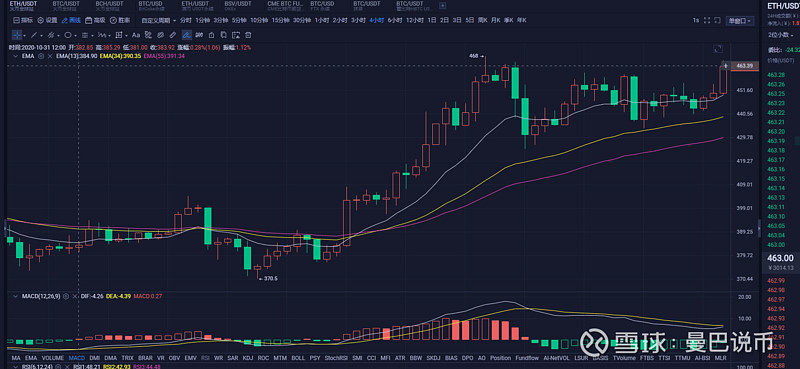This screenshot has height=369, width=800.
Task: Expand the ellipse tool dropdown arrow
Action: click(76, 36)
